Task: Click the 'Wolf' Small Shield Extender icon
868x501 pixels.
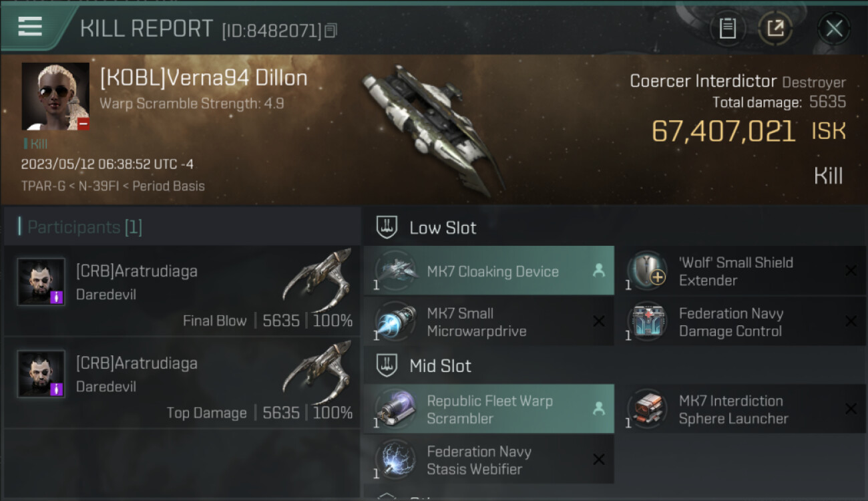Action: point(646,271)
